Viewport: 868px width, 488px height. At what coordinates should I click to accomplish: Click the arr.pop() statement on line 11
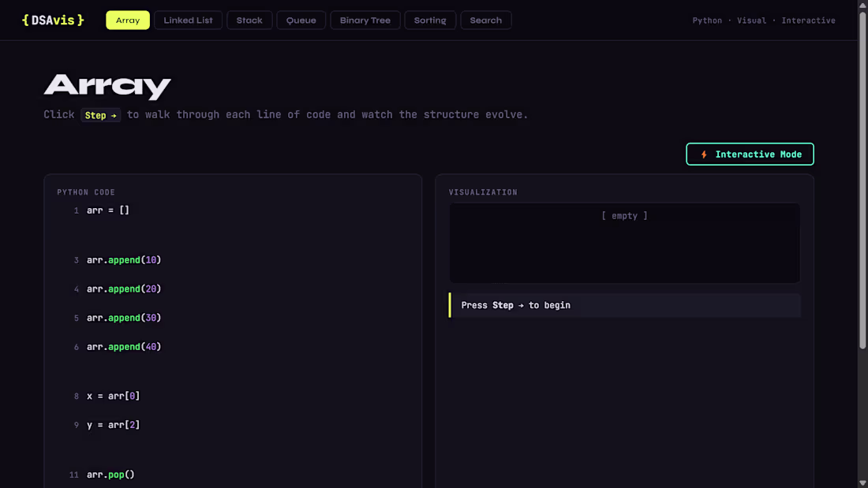110,474
